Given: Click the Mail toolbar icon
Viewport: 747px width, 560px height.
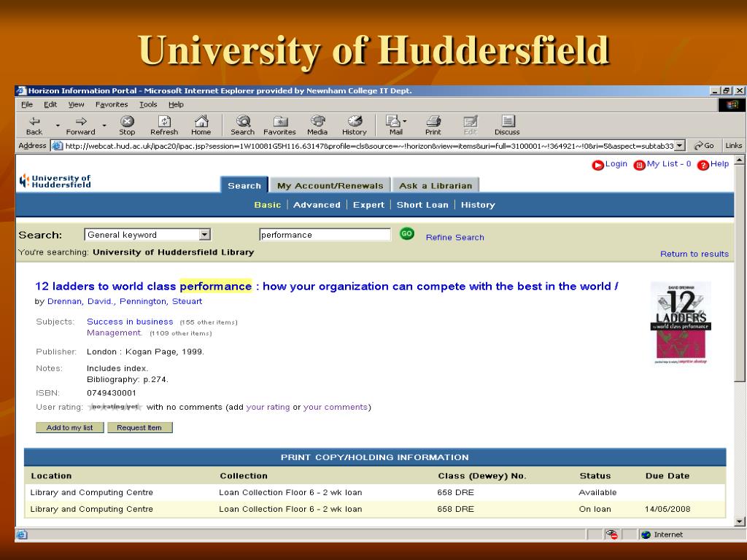Looking at the screenshot, I should 393,125.
